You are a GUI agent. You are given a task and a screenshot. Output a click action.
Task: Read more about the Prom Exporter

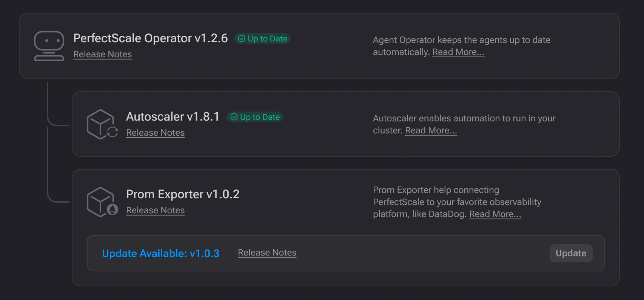(495, 214)
